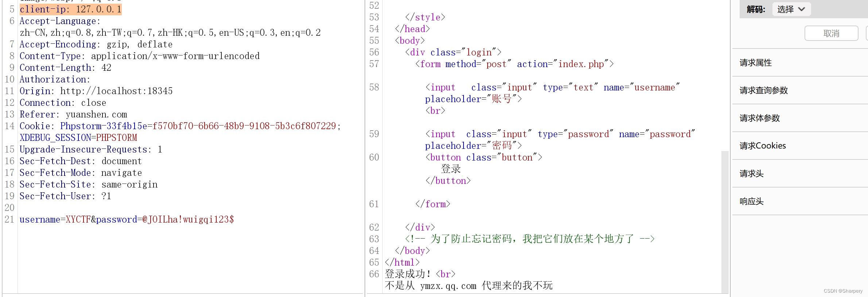Select the client-ip: 127.0.0.1 header line

[x=70, y=9]
